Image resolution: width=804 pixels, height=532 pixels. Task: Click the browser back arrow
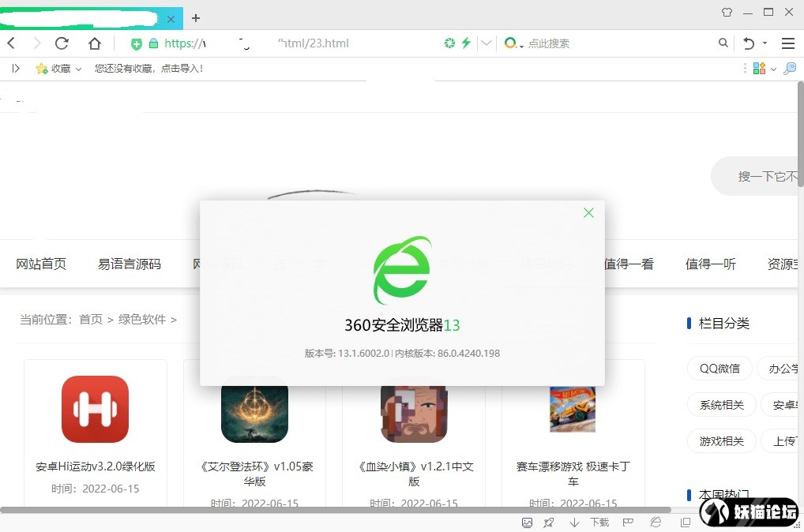tap(11, 43)
